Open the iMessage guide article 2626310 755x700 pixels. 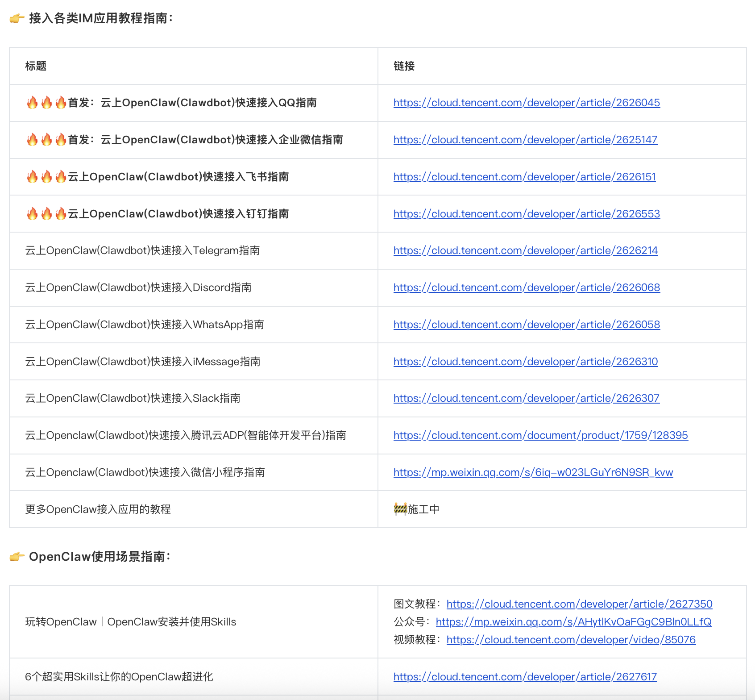525,361
